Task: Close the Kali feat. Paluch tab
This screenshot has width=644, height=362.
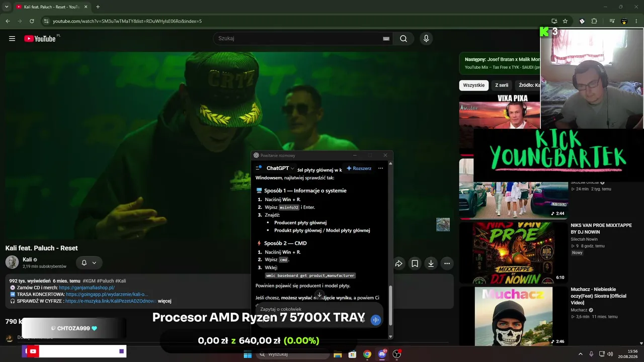Action: (x=85, y=7)
